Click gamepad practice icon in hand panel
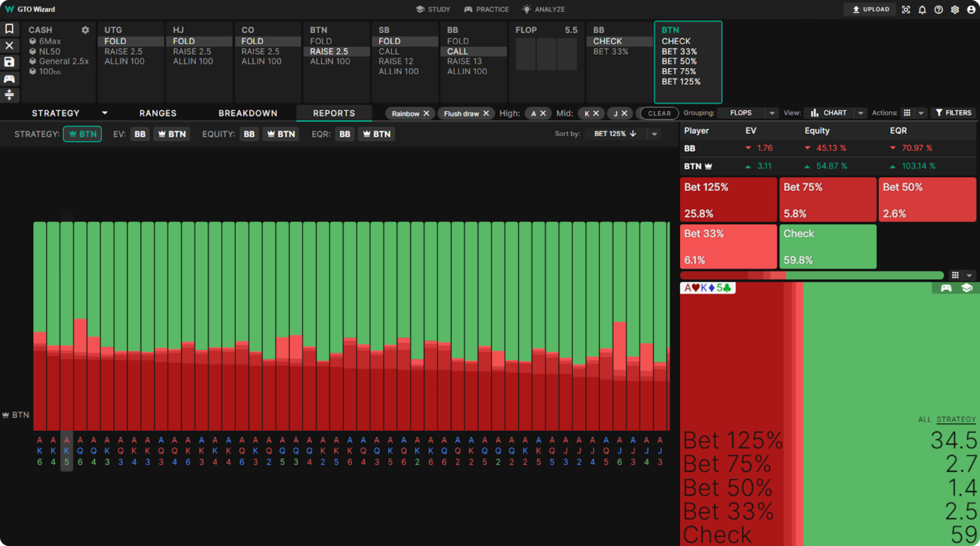980x546 pixels. click(946, 288)
